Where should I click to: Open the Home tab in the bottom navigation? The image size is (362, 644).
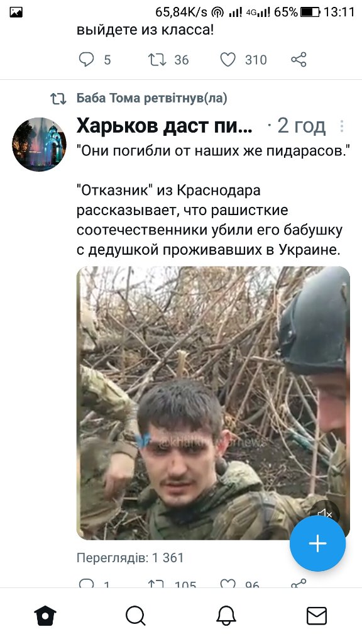(x=45, y=616)
